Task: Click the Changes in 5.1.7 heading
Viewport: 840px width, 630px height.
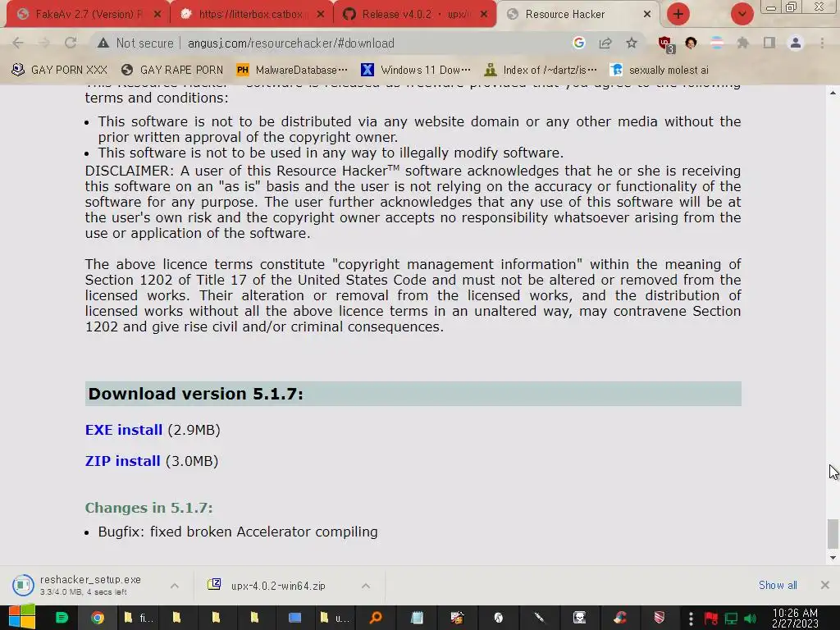Action: (x=149, y=507)
